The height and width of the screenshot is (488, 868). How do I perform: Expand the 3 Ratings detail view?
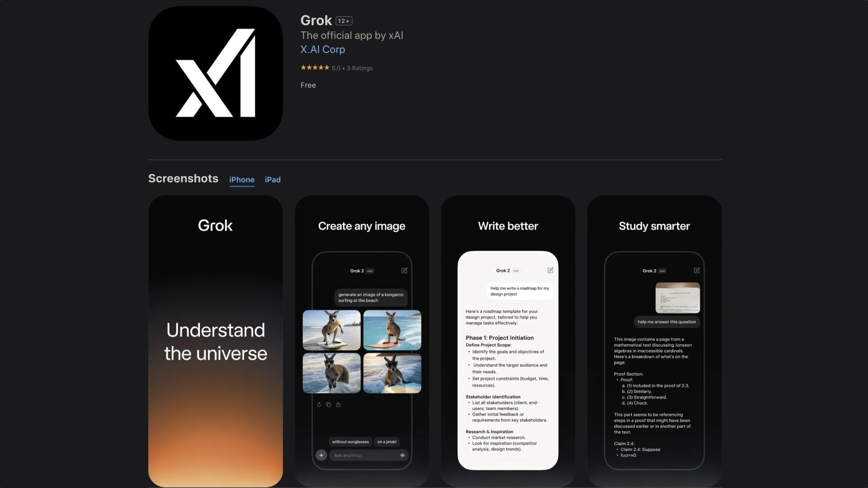click(359, 68)
